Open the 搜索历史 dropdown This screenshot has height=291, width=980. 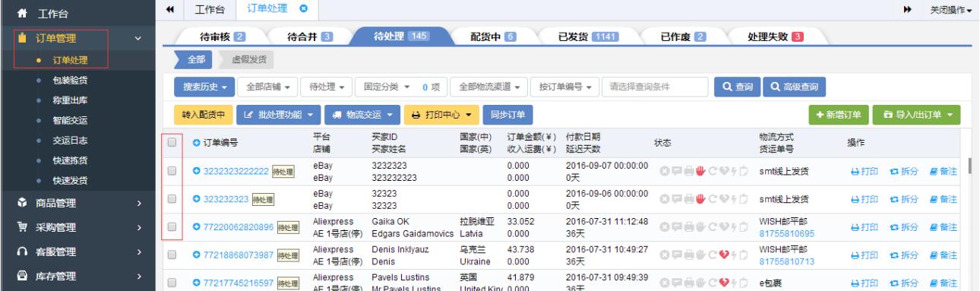(x=204, y=87)
